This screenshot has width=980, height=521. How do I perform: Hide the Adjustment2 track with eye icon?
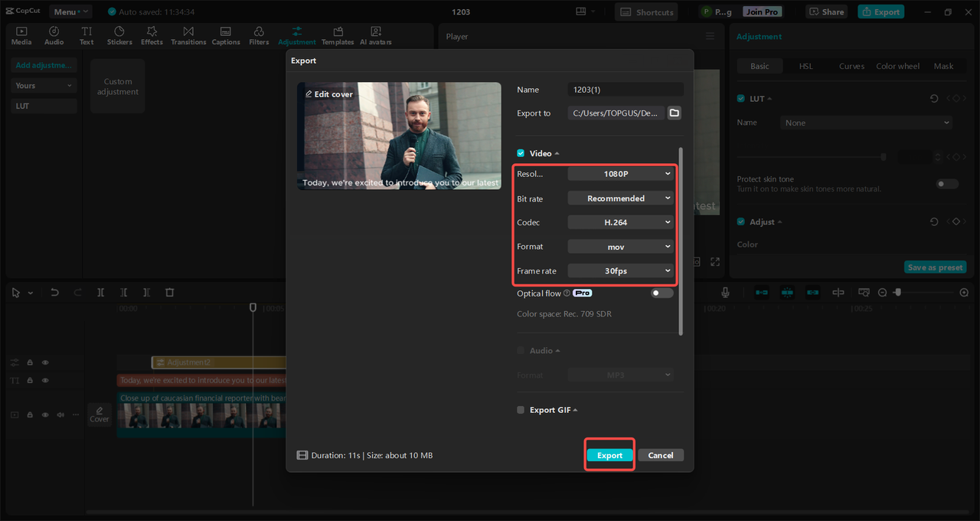point(45,362)
